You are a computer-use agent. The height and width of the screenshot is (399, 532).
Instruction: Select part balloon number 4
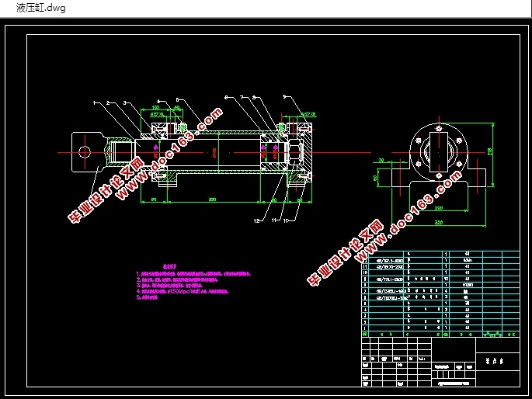click(x=158, y=102)
